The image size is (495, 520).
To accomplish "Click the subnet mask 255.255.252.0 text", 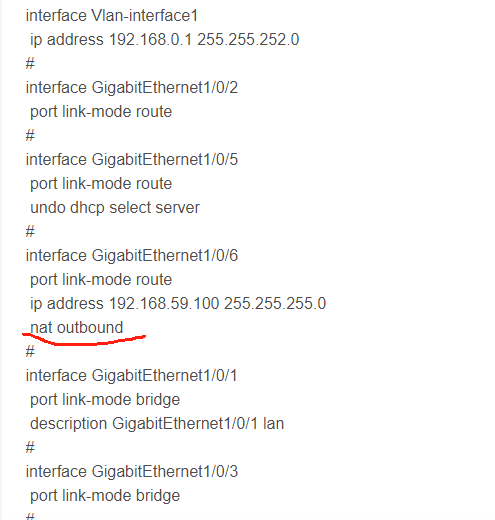I will point(248,40).
